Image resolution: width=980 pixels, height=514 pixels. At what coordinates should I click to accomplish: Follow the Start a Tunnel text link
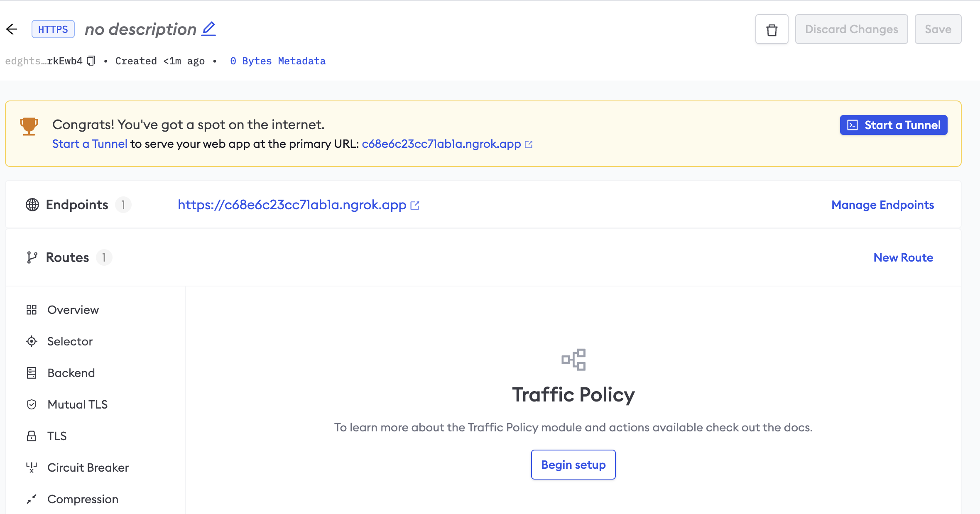[x=90, y=144]
